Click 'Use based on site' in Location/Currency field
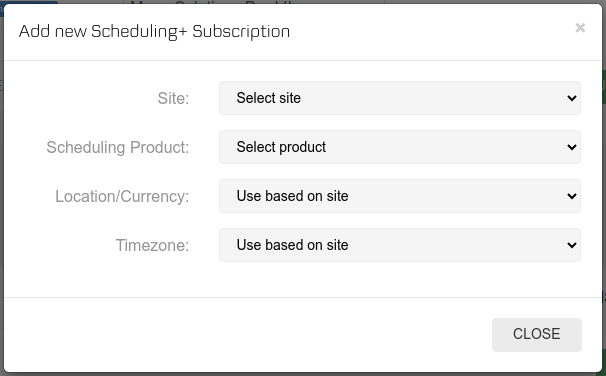606x376 pixels. coord(293,196)
